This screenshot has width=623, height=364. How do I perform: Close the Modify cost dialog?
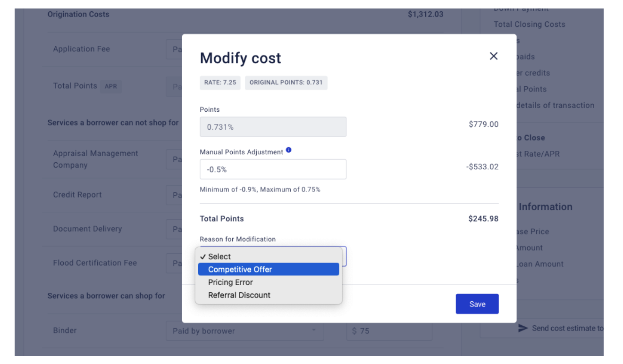pos(494,56)
